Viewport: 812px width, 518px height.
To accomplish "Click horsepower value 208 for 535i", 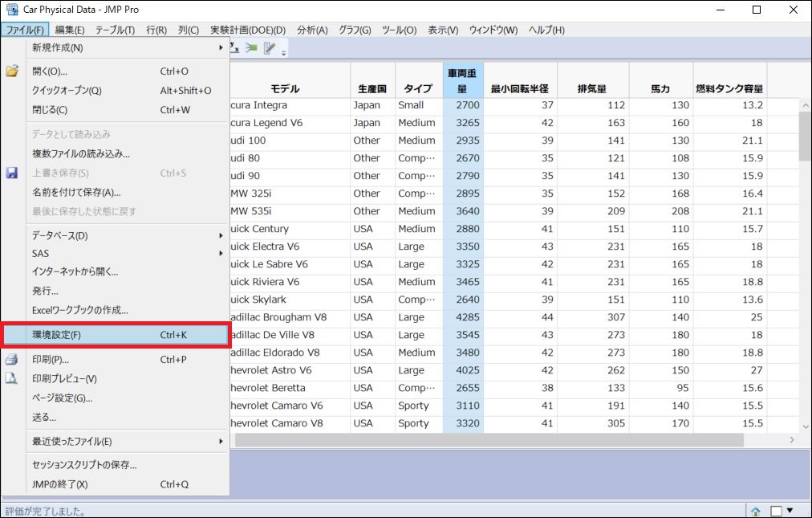I will (x=680, y=211).
